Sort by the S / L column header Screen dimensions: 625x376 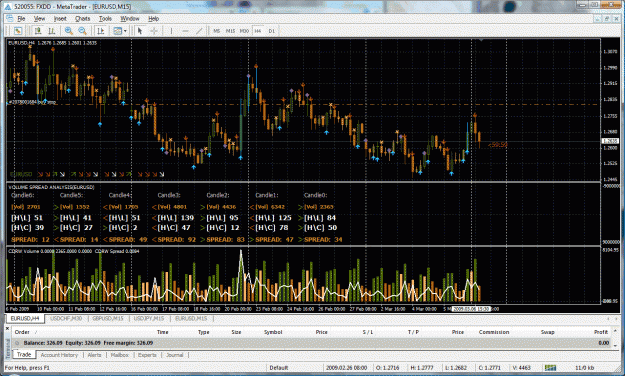[368, 332]
